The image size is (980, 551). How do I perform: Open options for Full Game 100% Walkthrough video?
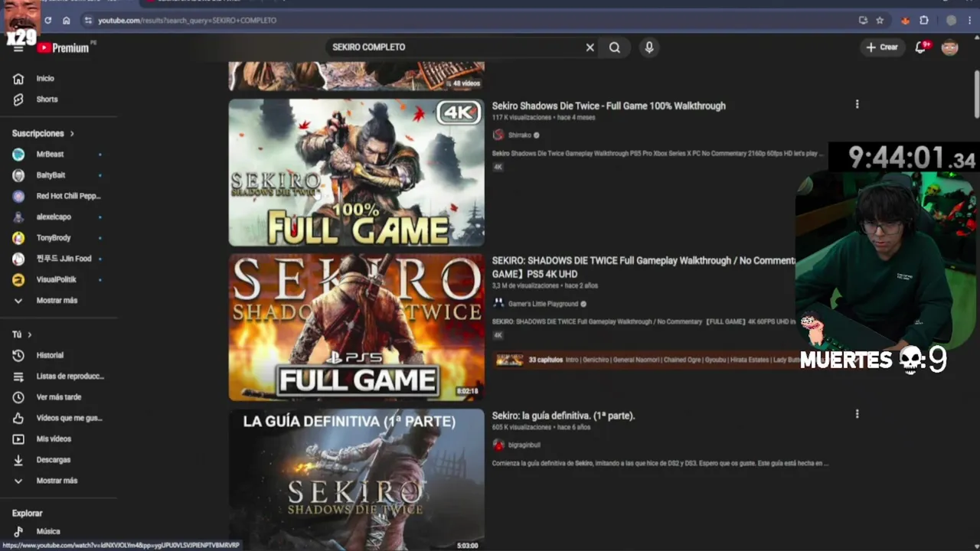tap(857, 104)
